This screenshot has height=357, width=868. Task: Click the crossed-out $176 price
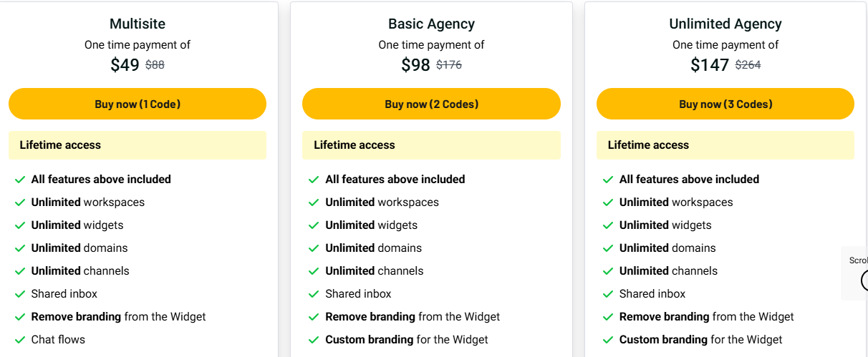pos(449,65)
